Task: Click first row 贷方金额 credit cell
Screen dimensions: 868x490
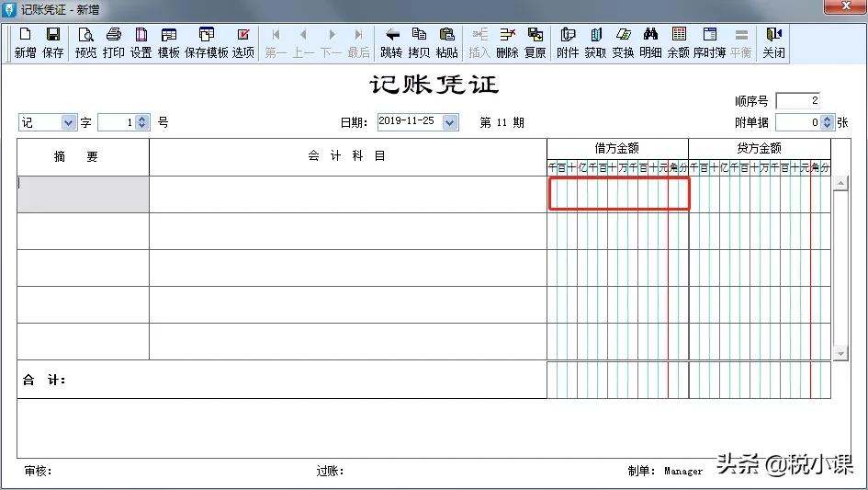Action: [760, 194]
